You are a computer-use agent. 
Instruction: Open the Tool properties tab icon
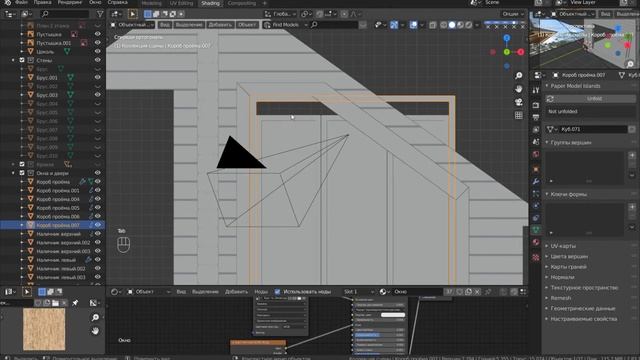tap(536, 90)
